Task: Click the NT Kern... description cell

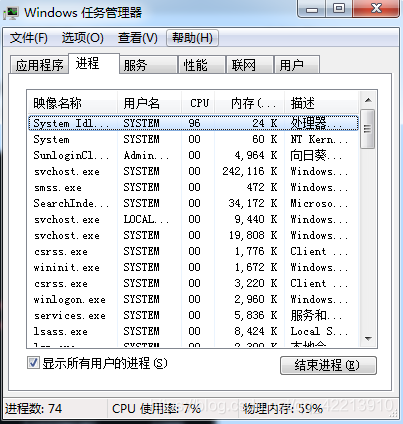Action: point(319,139)
